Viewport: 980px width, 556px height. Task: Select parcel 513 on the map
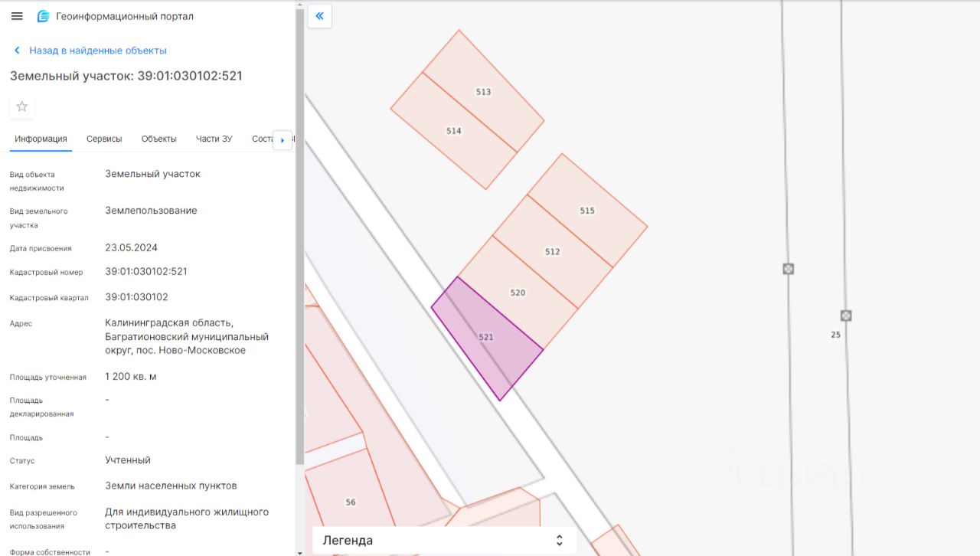point(483,92)
